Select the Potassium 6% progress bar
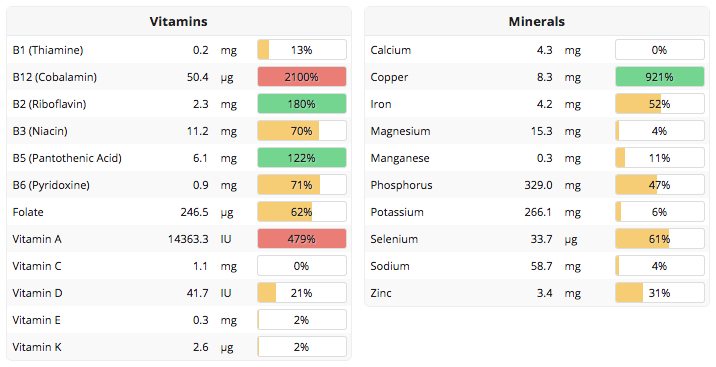This screenshot has height=367, width=716. pyautogui.click(x=660, y=212)
